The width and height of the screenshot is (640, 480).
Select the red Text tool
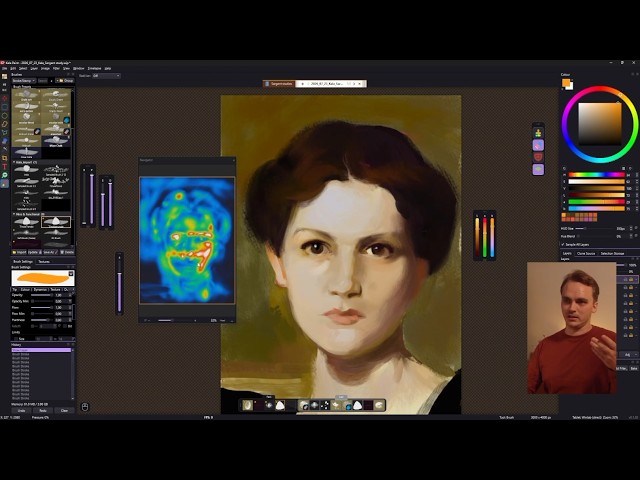coord(4,167)
